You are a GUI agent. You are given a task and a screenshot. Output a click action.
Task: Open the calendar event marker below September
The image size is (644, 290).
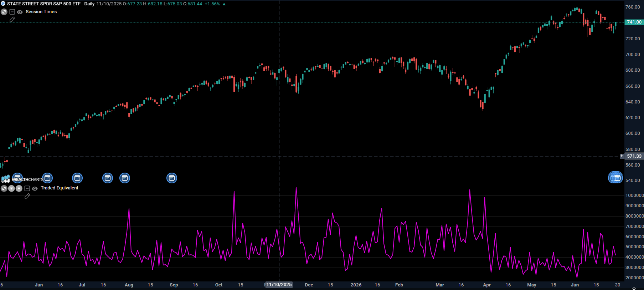172,178
